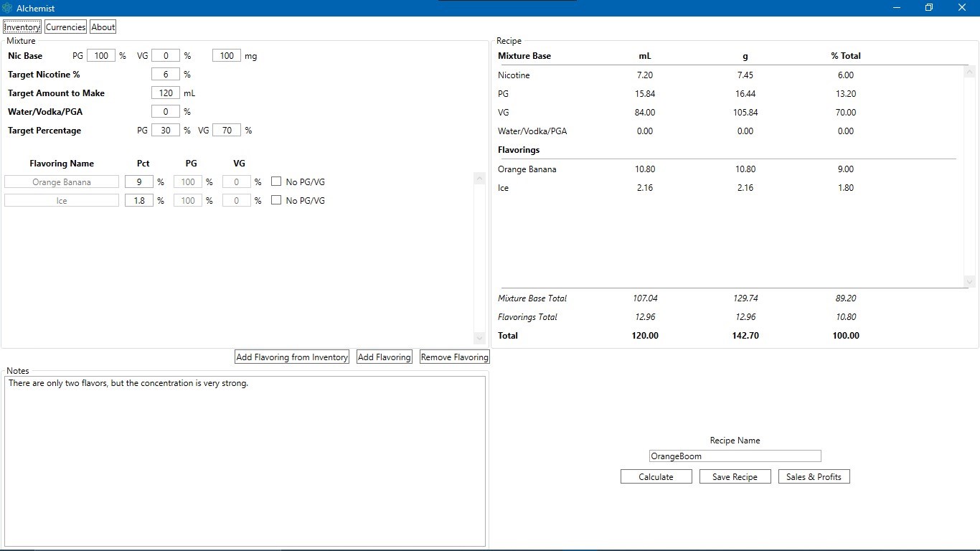Screen dimensions: 980x551
Task: Click the Nic Base mg field
Action: click(x=227, y=55)
